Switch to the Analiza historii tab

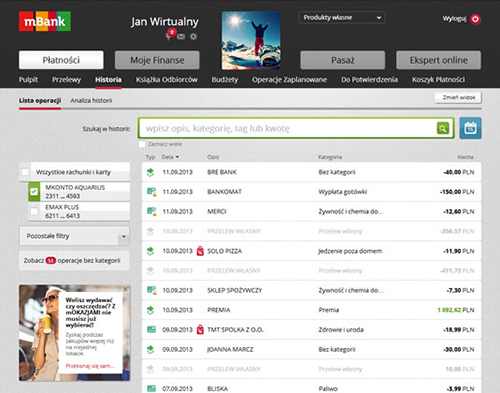point(91,100)
